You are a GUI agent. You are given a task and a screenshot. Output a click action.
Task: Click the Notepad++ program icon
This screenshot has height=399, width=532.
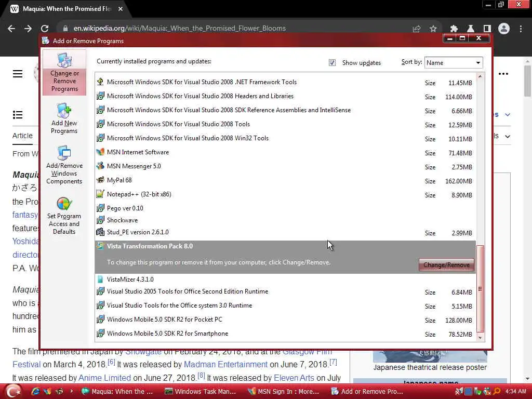point(100,194)
